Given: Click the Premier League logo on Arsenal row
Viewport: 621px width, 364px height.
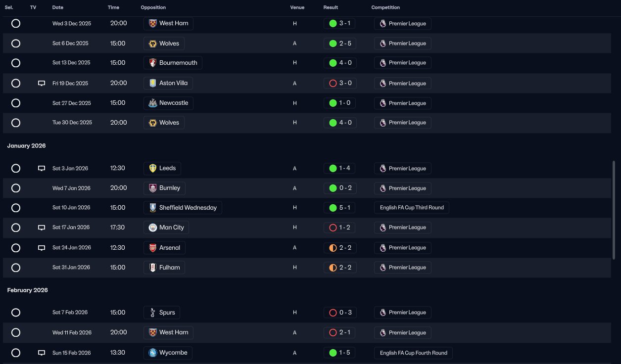Looking at the screenshot, I should pyautogui.click(x=382, y=248).
